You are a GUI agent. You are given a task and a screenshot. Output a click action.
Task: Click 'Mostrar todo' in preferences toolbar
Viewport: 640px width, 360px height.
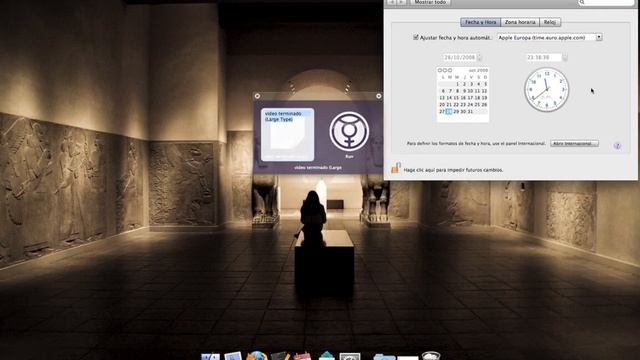click(x=430, y=2)
